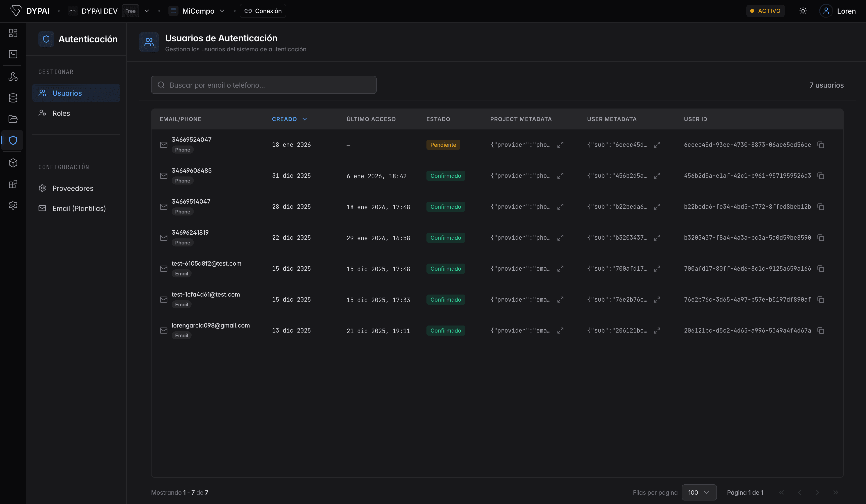
Task: Expand user metadata for lorengarcia098@gmail.com
Action: pos(657,331)
